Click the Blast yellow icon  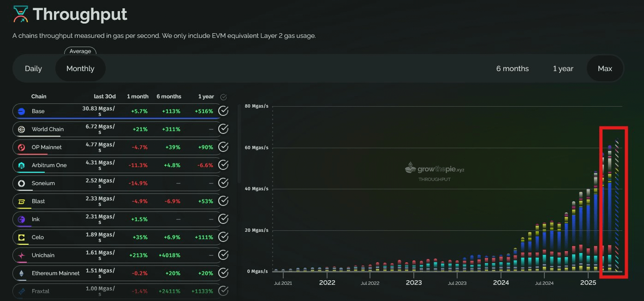tap(21, 201)
